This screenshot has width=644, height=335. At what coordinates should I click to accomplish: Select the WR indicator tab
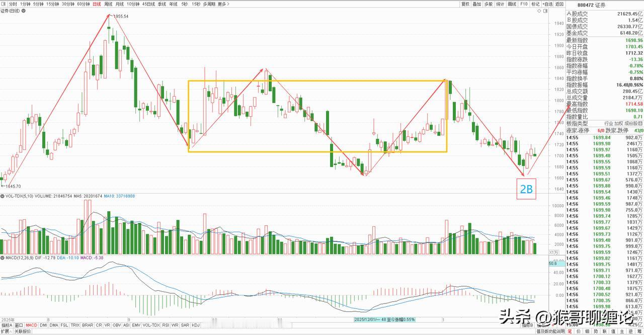[174, 325]
